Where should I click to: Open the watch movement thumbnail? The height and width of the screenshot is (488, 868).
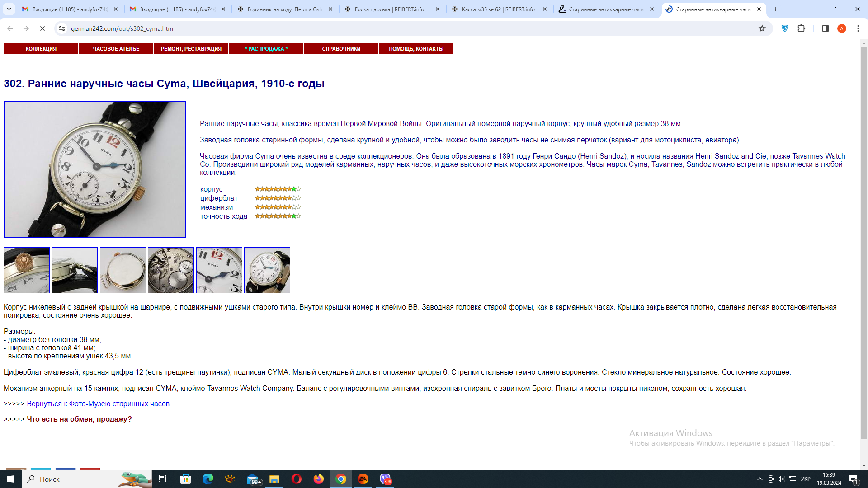171,270
